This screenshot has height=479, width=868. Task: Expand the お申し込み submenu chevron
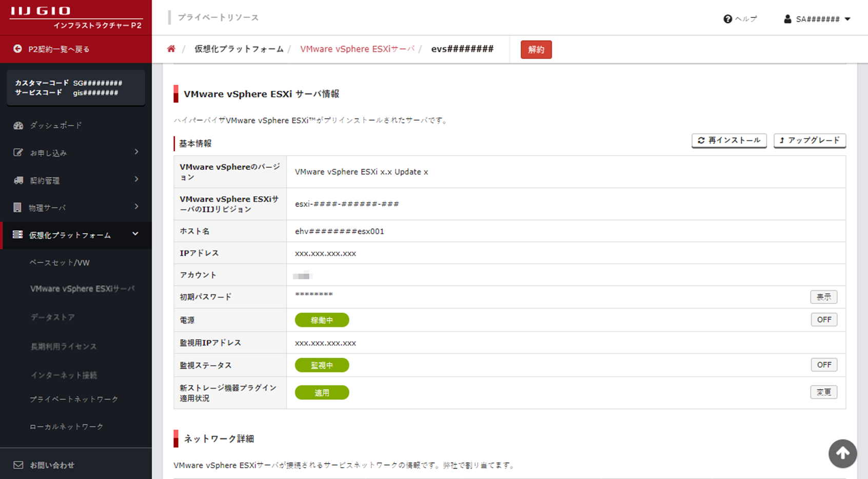136,151
